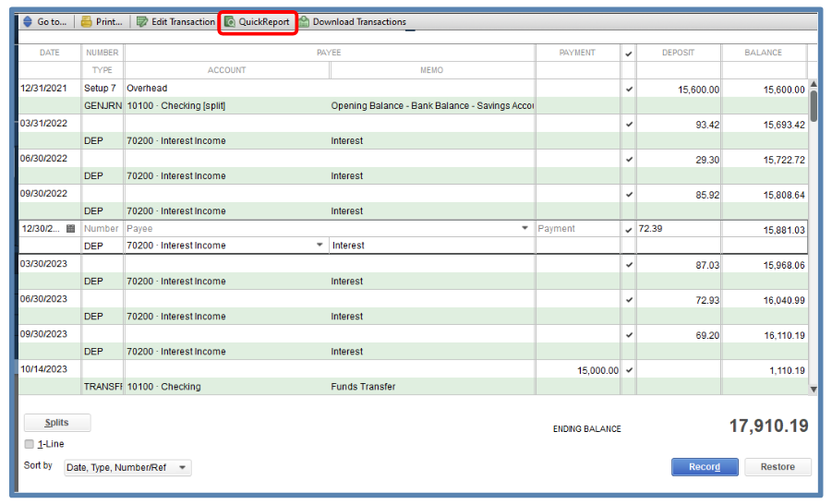The height and width of the screenshot is (504, 832).
Task: Select the 72.93 deposit amount
Action: [x=707, y=300]
